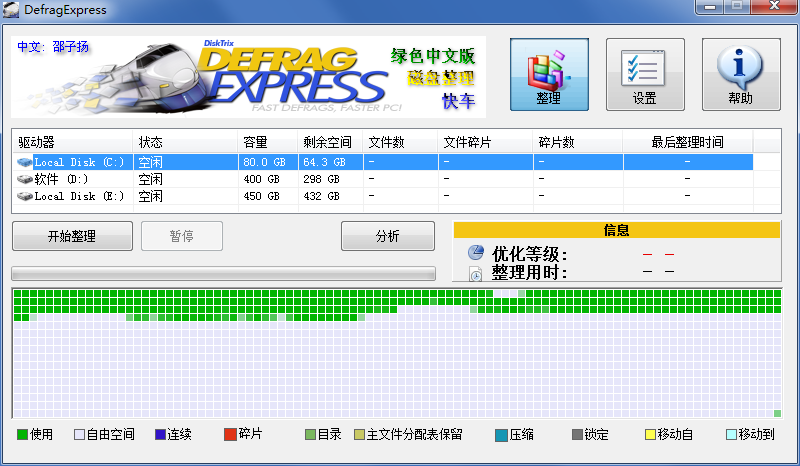The height and width of the screenshot is (466, 800).
Task: Sort by 驱动器 column header
Action: coord(72,142)
